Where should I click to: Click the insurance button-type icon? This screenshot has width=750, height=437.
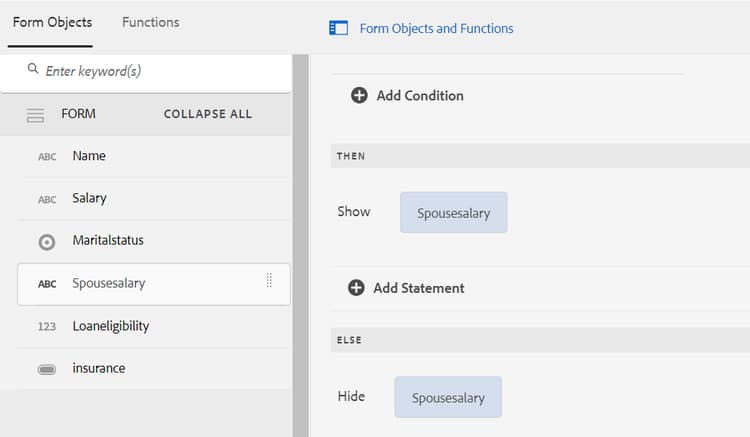coord(47,369)
